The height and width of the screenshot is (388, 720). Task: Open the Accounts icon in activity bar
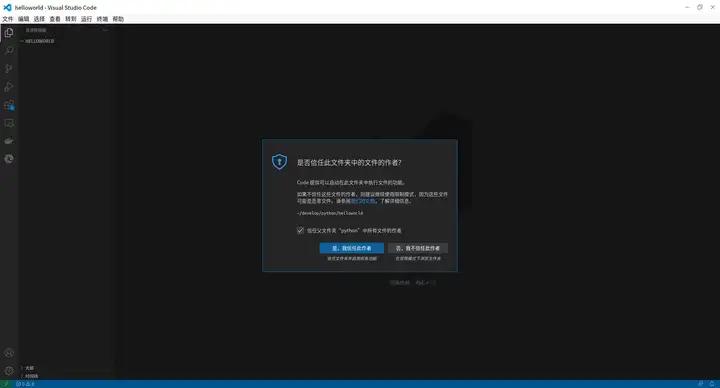(9, 353)
